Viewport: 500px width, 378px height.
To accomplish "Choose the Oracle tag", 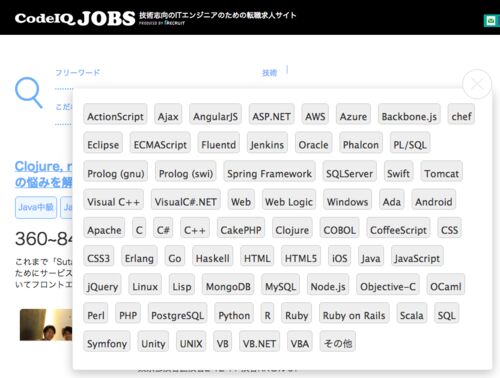I will [313, 142].
